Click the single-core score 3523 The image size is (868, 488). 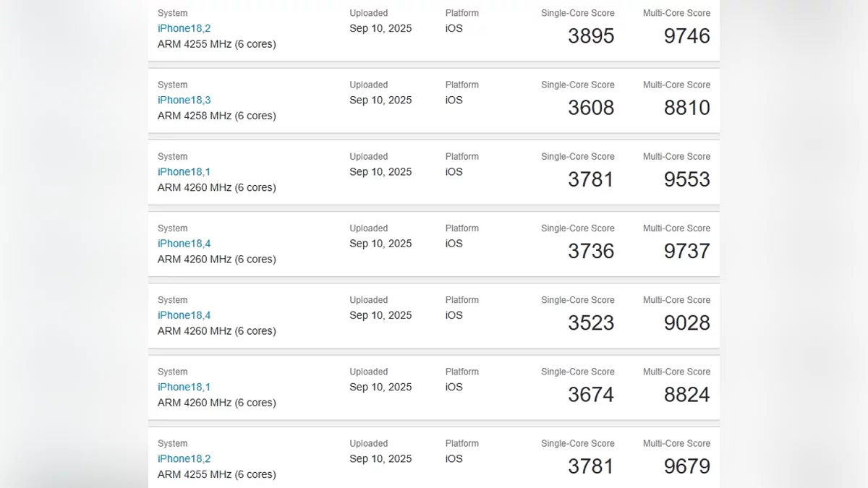pyautogui.click(x=590, y=323)
